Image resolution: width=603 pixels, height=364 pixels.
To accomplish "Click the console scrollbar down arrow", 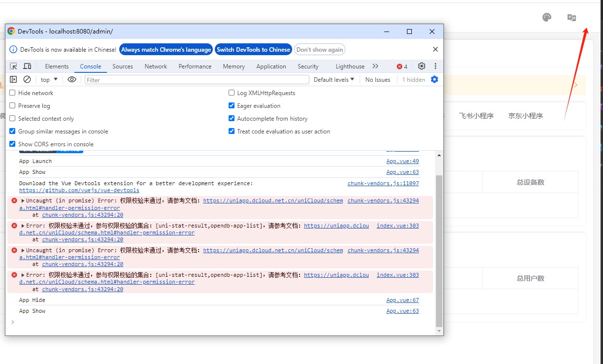I will (439, 331).
